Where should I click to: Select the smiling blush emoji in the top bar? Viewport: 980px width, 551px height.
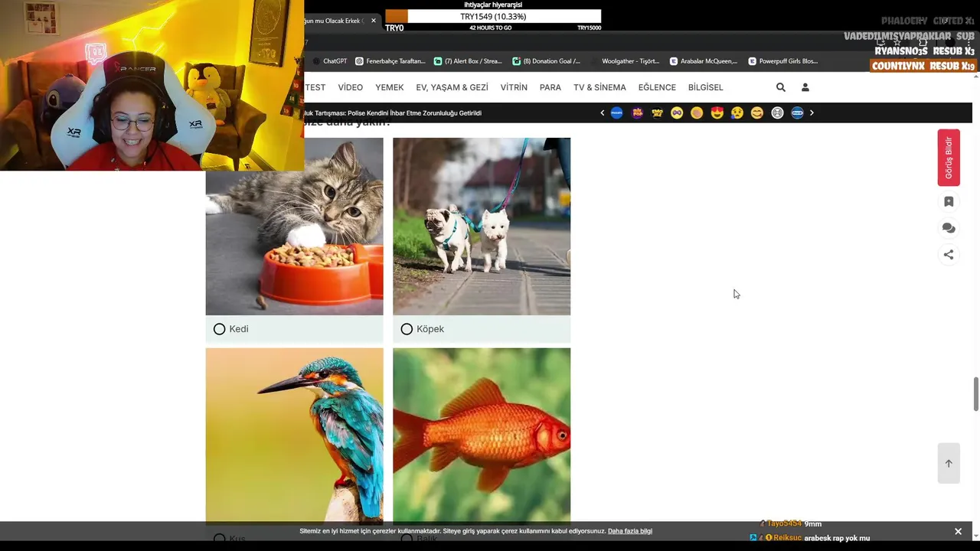pyautogui.click(x=757, y=112)
